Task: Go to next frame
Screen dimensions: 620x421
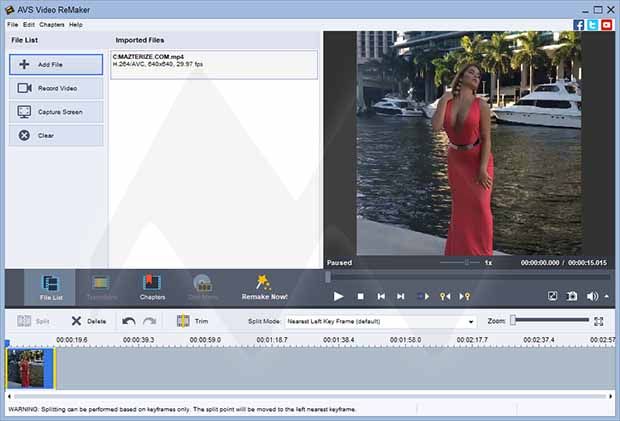Action: click(401, 296)
